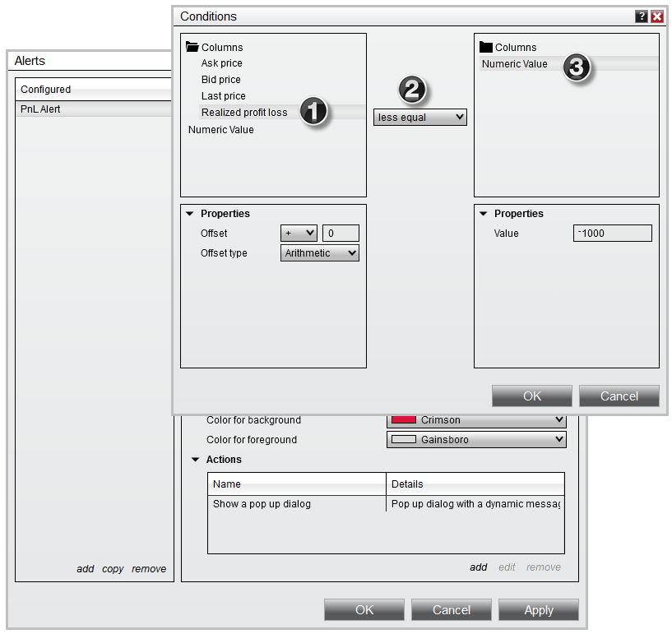Open the comparison dropdown showing less equal
Image resolution: width=672 pixels, height=634 pixels.
click(x=419, y=117)
